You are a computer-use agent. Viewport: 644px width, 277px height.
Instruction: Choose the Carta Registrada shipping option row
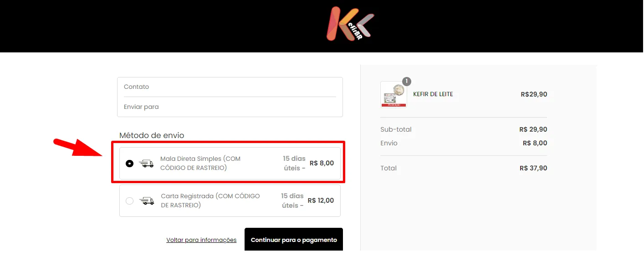pos(230,200)
